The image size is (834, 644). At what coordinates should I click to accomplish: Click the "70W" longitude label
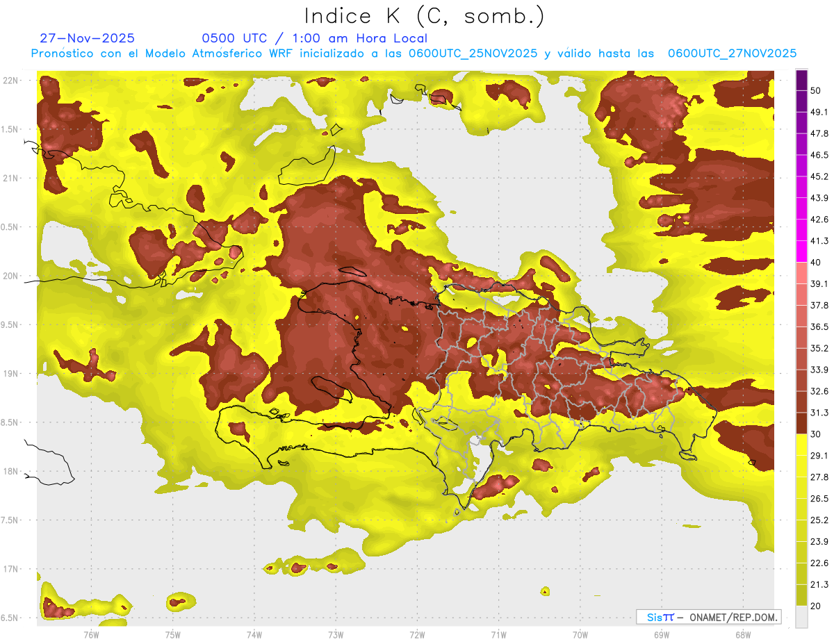point(580,634)
